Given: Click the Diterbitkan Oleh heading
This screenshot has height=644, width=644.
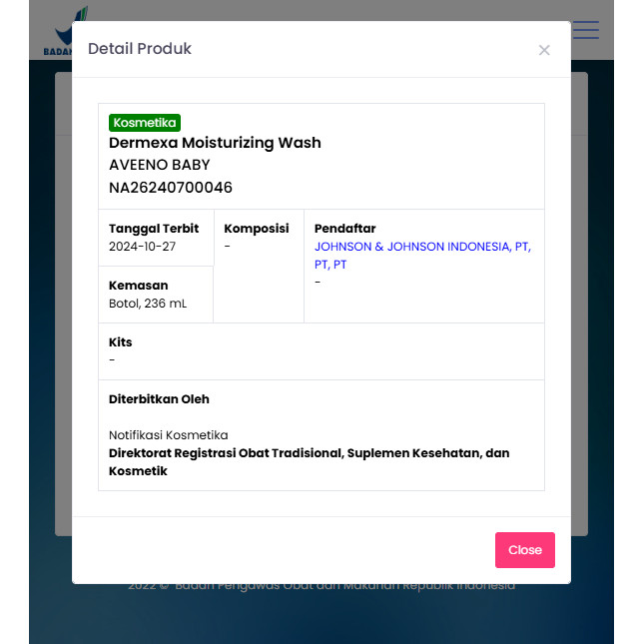Looking at the screenshot, I should point(159,399).
